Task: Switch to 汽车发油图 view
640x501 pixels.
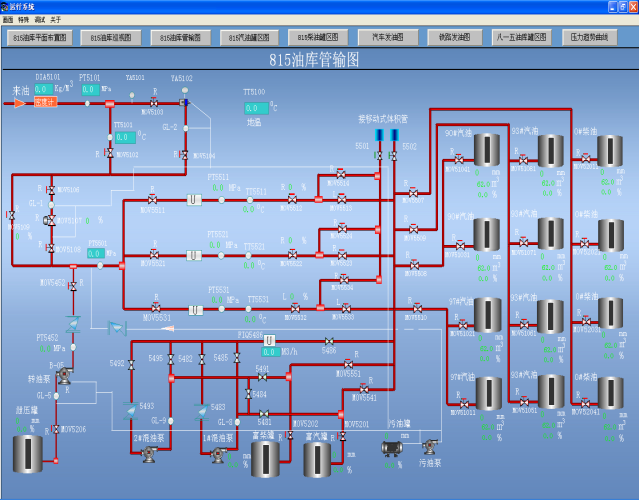Action: 388,37
